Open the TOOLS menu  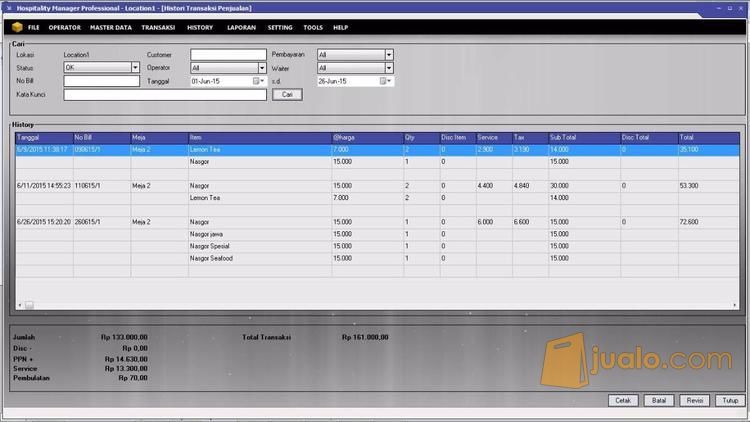tap(313, 28)
